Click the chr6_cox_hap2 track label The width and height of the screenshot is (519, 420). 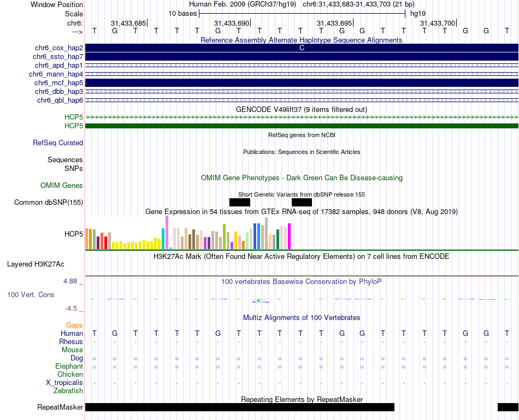tap(59, 48)
